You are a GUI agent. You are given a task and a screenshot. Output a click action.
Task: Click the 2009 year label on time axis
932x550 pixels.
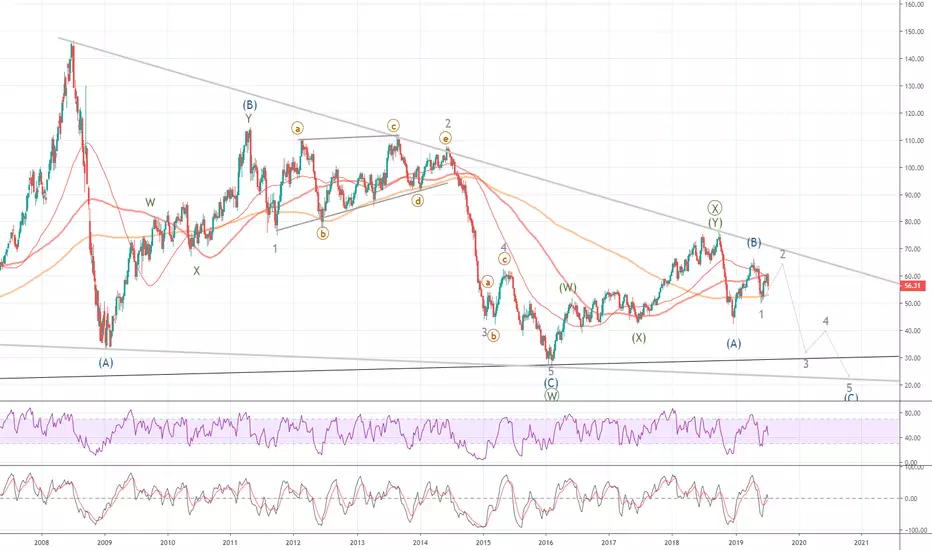tap(104, 542)
